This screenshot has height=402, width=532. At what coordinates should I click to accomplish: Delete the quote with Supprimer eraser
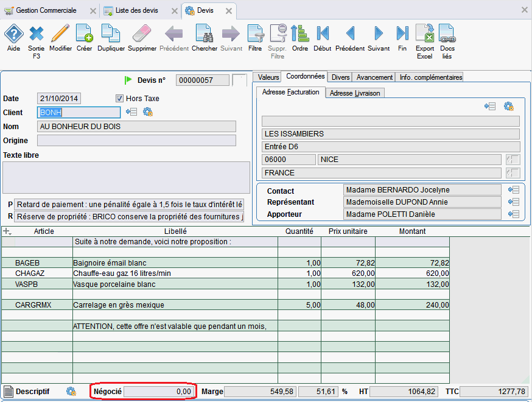142,37
